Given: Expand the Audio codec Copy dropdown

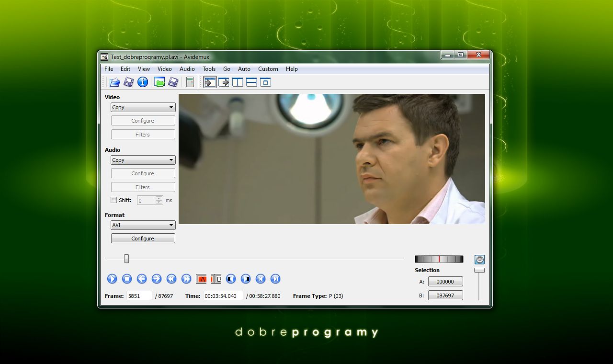Looking at the screenshot, I should coord(143,160).
